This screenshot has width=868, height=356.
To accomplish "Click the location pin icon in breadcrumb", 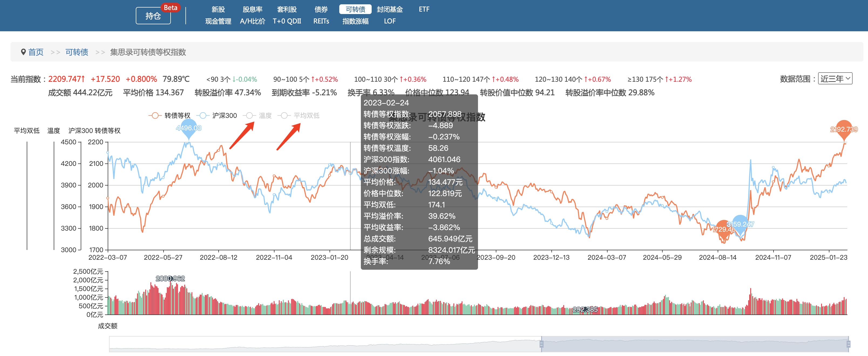I will click(23, 52).
